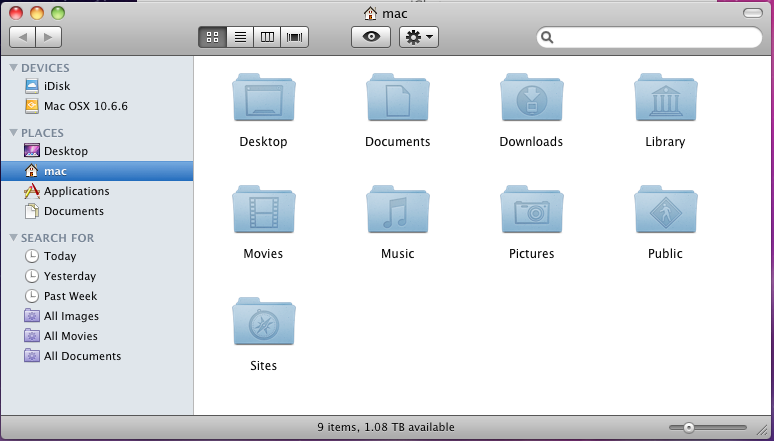Collapse the DEVICES section triangle
Image resolution: width=774 pixels, height=441 pixels.
13,68
